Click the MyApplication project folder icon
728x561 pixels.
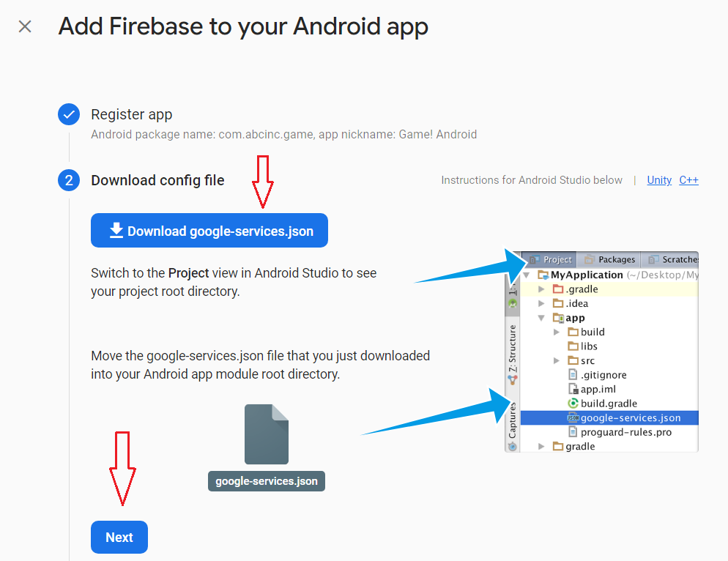(543, 275)
